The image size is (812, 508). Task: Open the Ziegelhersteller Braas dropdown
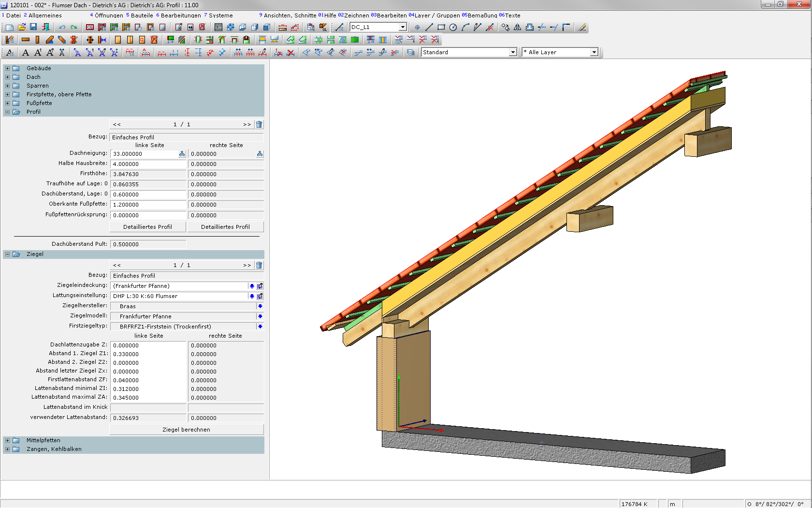(x=260, y=306)
